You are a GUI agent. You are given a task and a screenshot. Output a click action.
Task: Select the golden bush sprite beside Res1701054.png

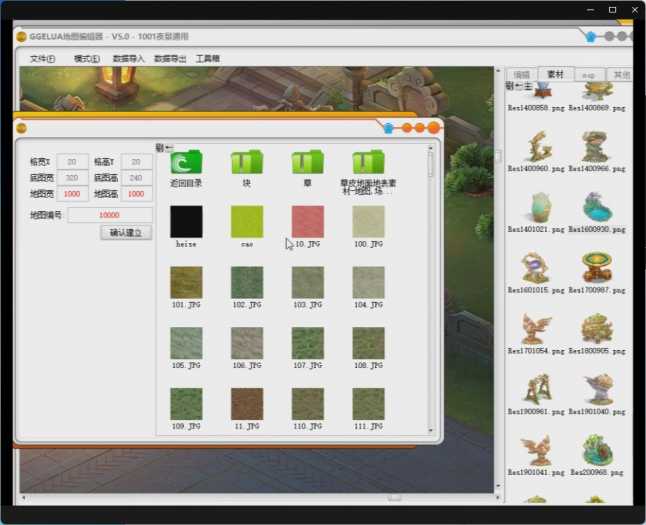597,328
